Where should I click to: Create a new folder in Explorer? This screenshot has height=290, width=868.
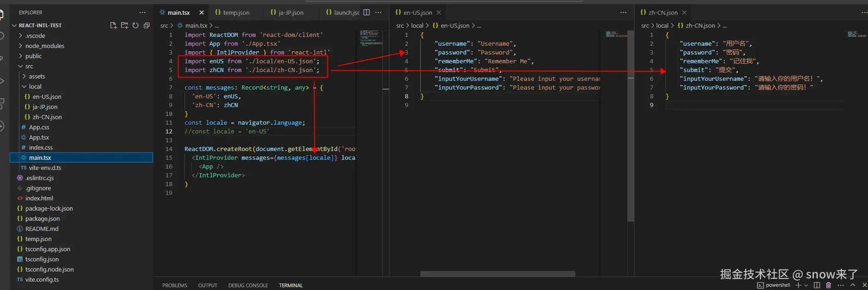click(x=124, y=25)
